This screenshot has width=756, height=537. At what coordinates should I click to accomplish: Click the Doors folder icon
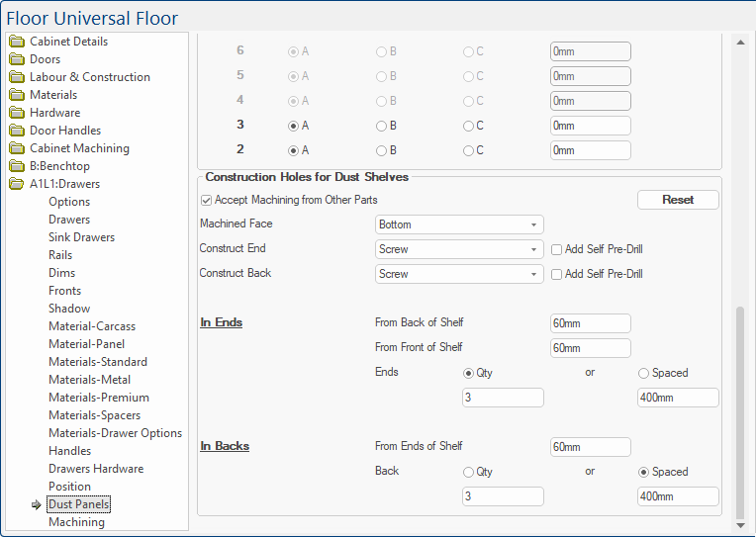(x=17, y=59)
